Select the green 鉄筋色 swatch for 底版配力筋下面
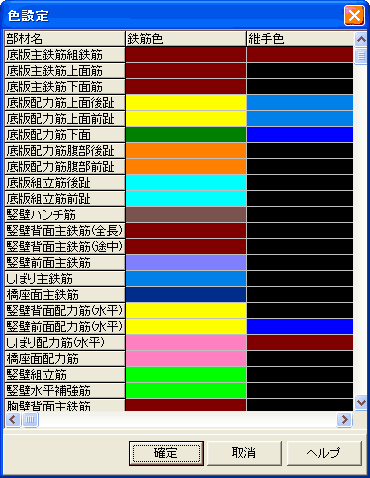370x478 pixels. click(186, 135)
